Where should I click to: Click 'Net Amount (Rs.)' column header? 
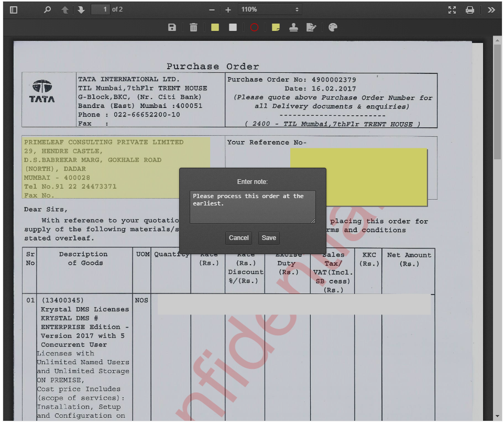point(409,259)
